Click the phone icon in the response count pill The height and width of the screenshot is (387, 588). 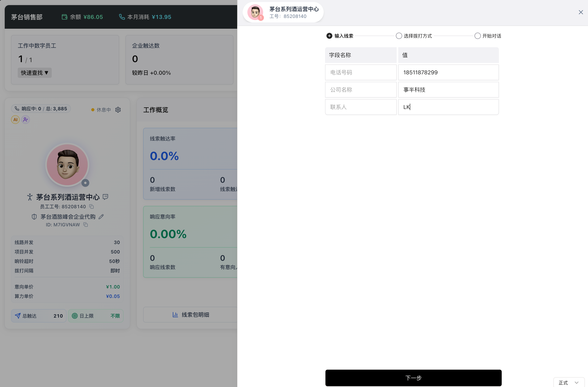pyautogui.click(x=17, y=109)
